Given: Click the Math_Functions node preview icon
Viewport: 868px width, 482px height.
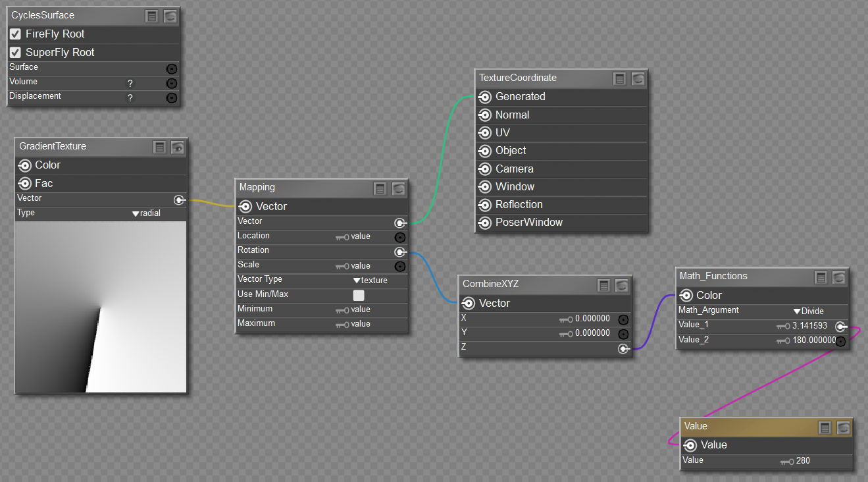Looking at the screenshot, I should pyautogui.click(x=838, y=277).
